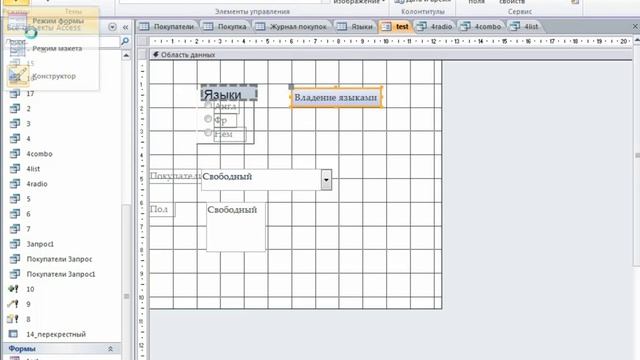Viewport: 640px width, 360px height.
Task: Open the navigation pane category dropdown
Action: point(112,27)
